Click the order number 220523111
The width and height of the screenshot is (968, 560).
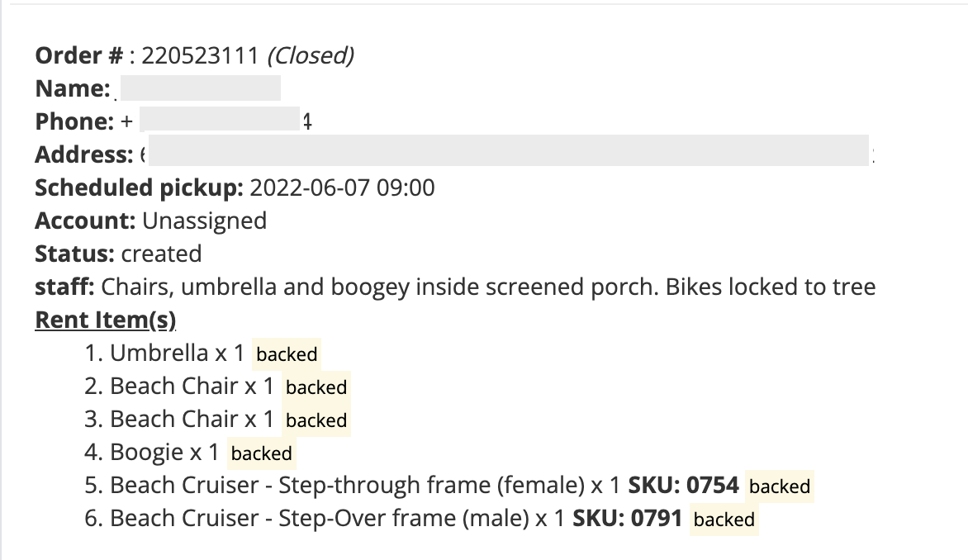point(200,55)
